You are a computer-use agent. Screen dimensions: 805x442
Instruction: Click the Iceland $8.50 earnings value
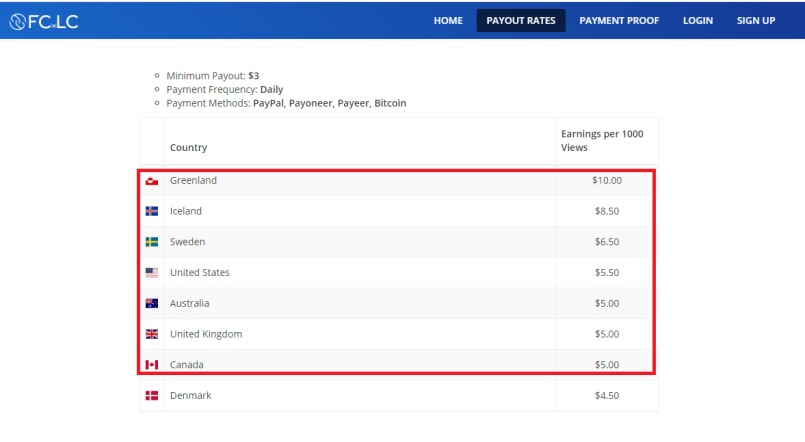[607, 211]
